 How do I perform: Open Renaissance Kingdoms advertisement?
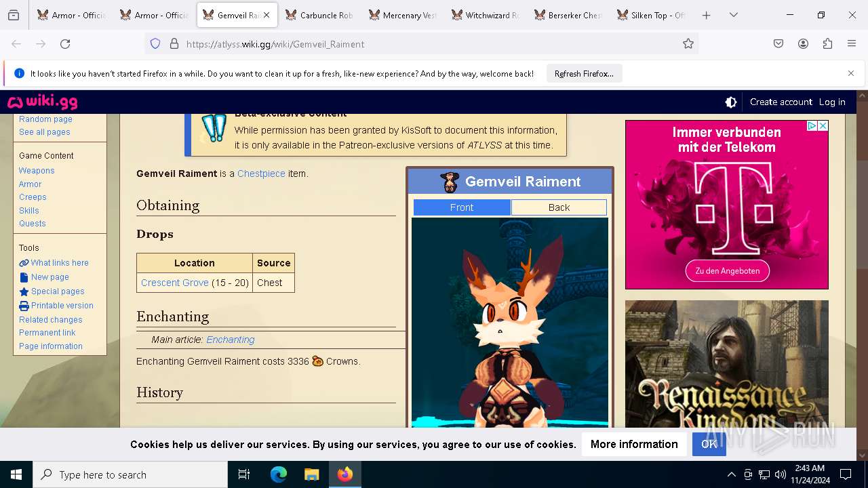[727, 364]
